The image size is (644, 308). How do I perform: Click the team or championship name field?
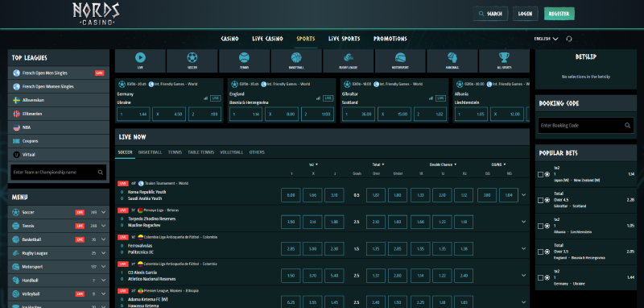click(59, 173)
